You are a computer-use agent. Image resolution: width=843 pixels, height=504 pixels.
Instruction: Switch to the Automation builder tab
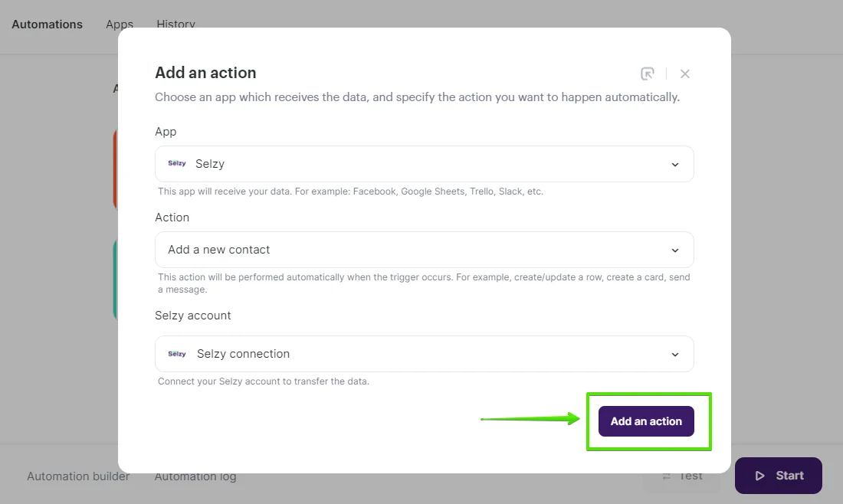tap(77, 476)
